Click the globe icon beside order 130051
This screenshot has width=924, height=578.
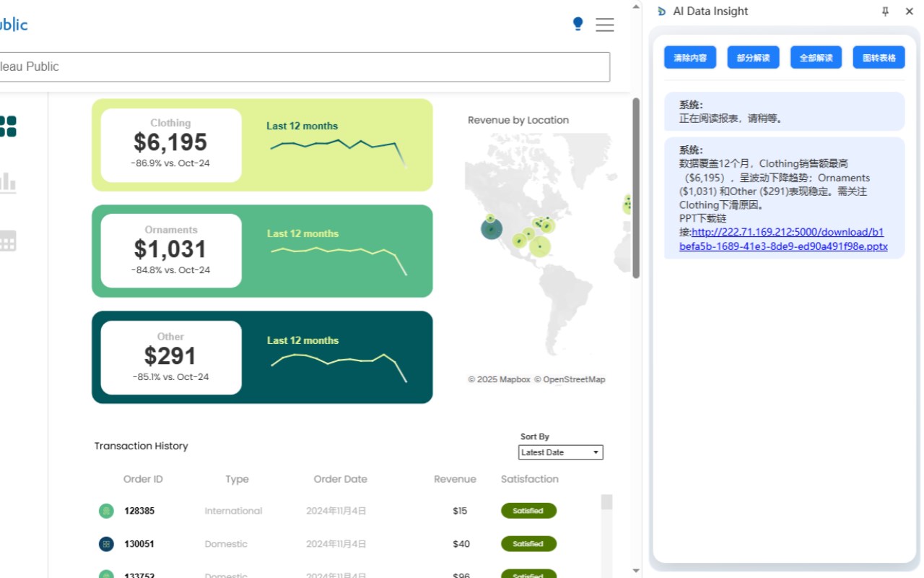(106, 544)
